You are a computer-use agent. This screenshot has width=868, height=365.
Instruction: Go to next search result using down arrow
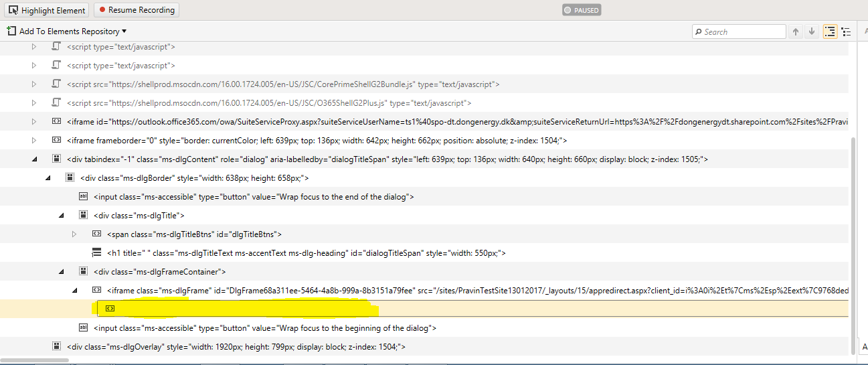(x=812, y=31)
